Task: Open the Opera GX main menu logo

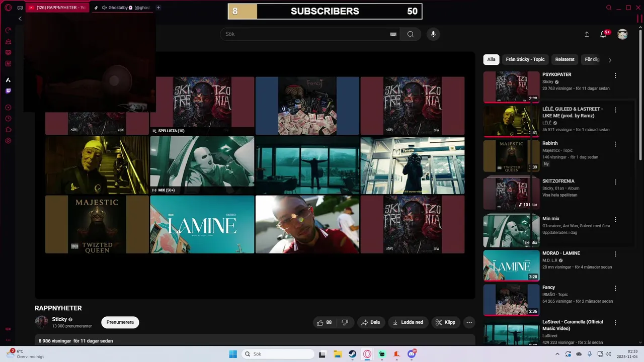Action: [x=8, y=8]
